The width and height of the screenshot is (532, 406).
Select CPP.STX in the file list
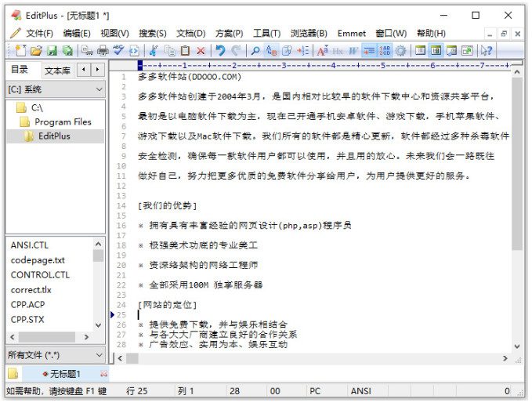[x=27, y=320]
